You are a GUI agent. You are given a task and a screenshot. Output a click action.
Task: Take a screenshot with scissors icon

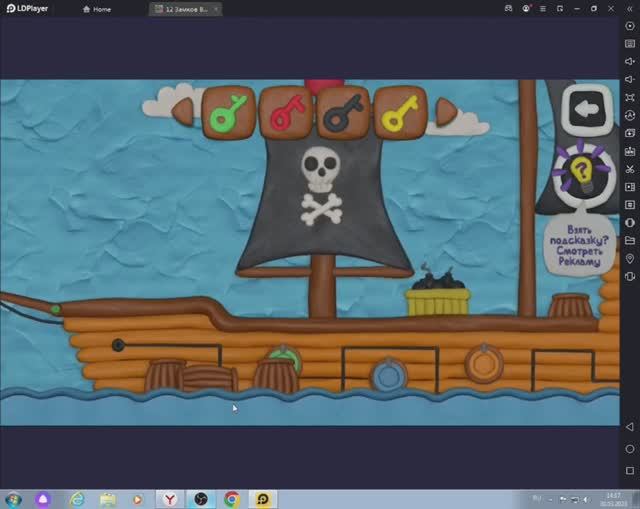tap(630, 169)
